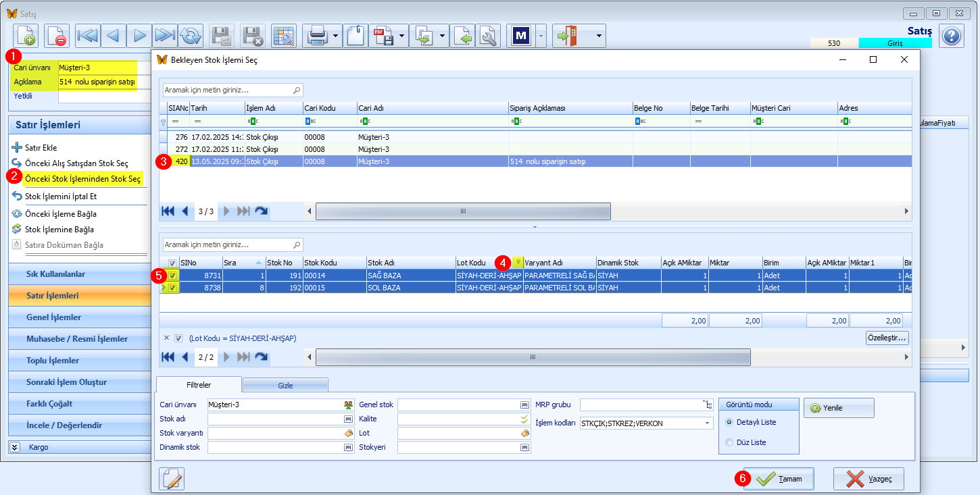Click the lower grid horizontal scrollbar thumb
Viewport: 980px width, 495px height.
(x=533, y=357)
